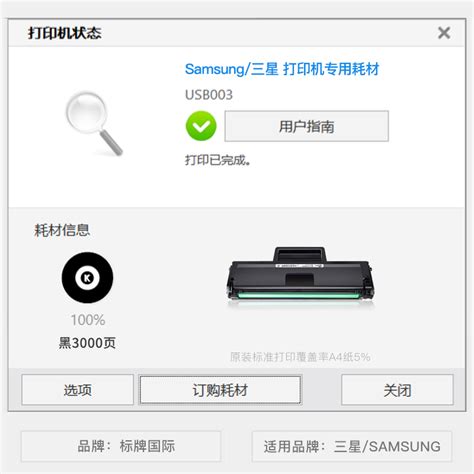Click the magnifying glass icon

(94, 123)
